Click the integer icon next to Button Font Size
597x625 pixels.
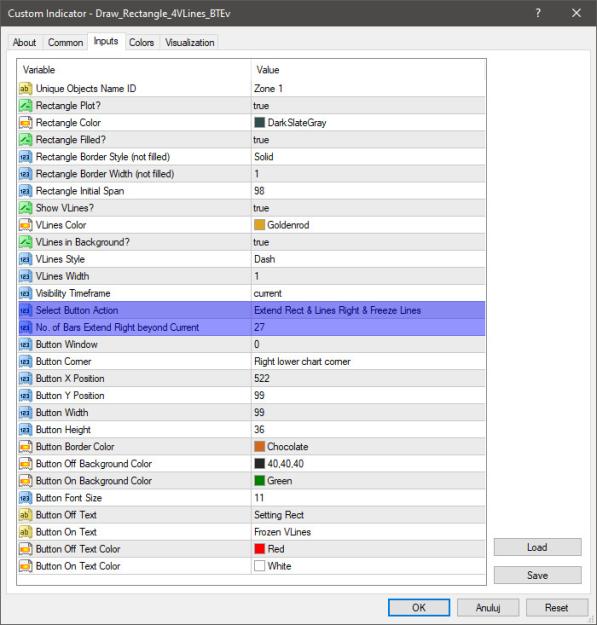point(25,498)
